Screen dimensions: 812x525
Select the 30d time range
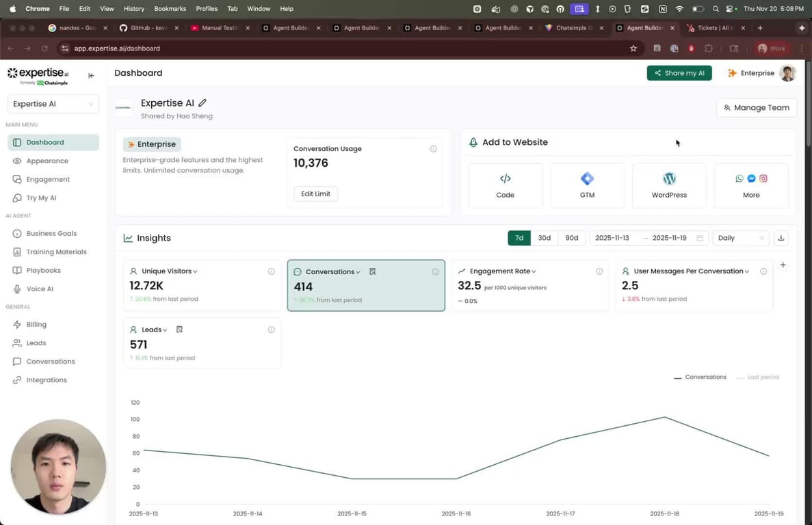(x=545, y=238)
